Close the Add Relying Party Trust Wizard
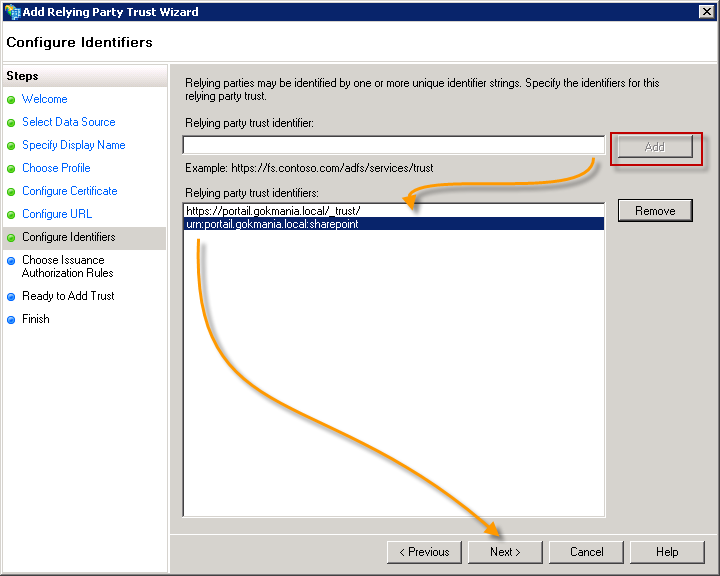The image size is (720, 576). [706, 11]
